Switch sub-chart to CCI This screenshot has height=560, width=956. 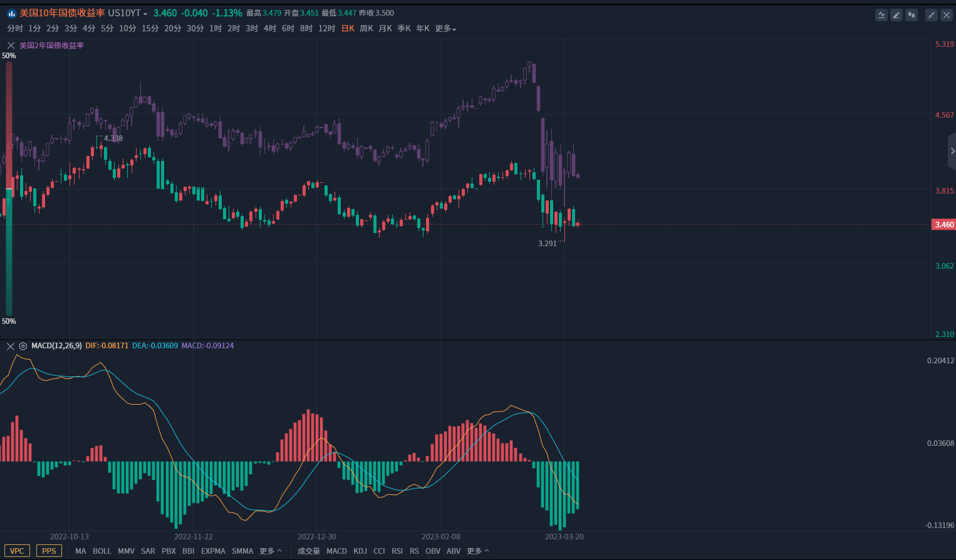pyautogui.click(x=379, y=551)
